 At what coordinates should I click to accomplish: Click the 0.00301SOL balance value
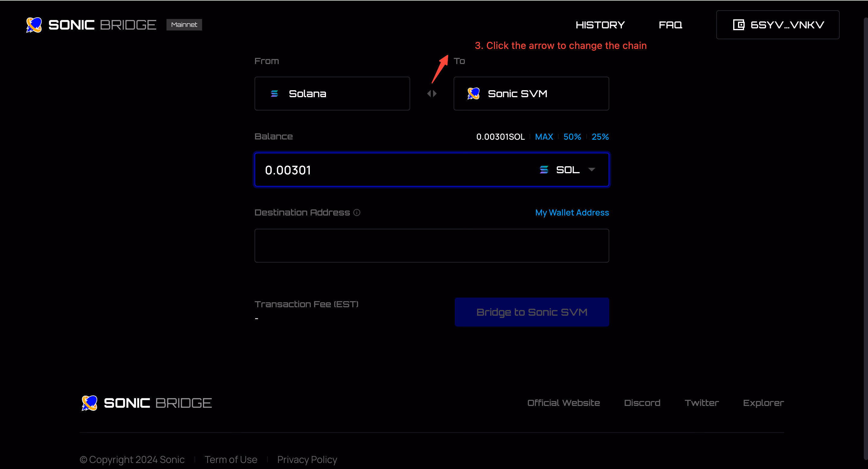coord(500,137)
